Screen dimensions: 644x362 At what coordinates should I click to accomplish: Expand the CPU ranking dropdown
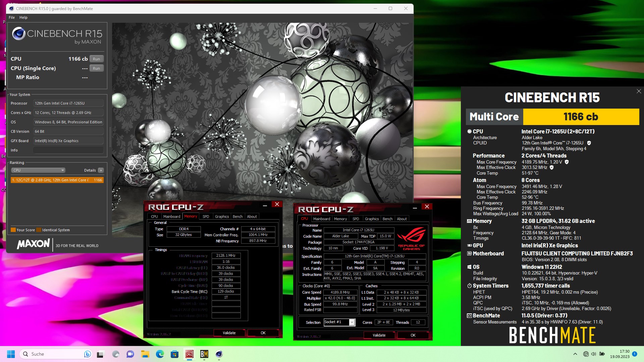[x=38, y=170]
